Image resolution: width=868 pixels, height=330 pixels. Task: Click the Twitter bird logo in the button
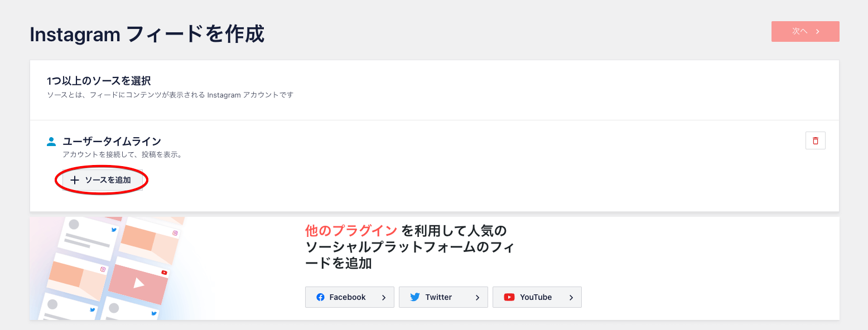click(414, 297)
